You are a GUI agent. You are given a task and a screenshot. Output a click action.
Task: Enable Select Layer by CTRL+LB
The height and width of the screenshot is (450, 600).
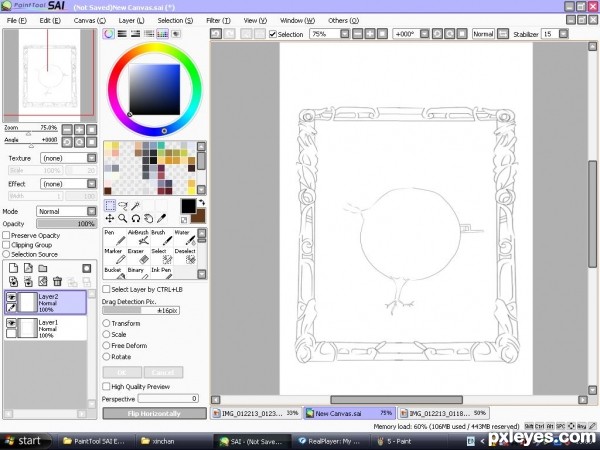[106, 289]
